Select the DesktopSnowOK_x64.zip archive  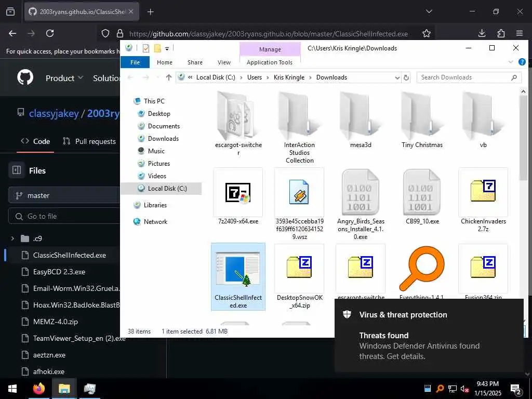pos(299,269)
